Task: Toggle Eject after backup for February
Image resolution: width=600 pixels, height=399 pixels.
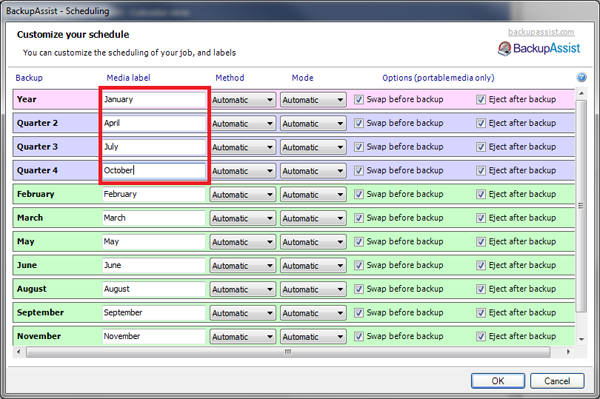Action: tap(481, 194)
